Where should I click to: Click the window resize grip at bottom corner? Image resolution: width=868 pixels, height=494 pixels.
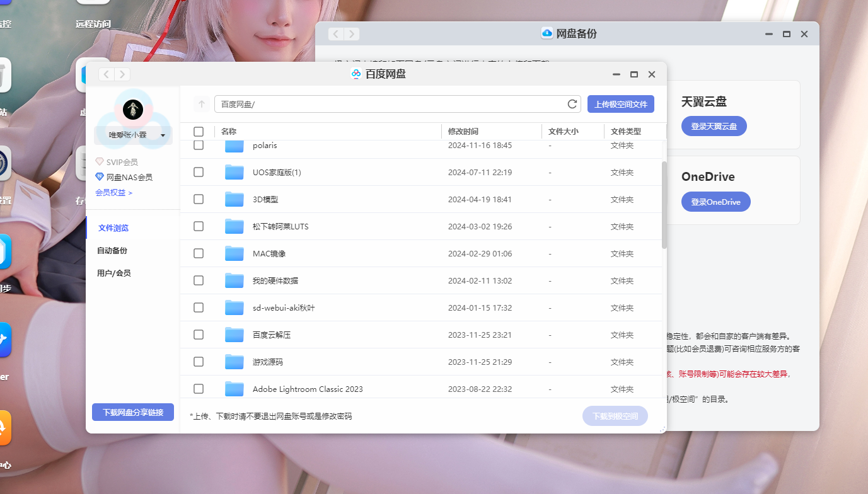(663, 429)
